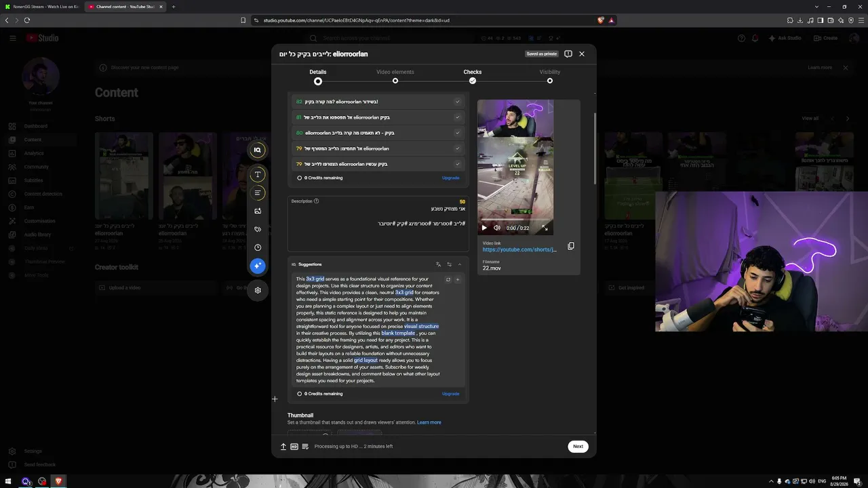Select the title suggestion scored 81
This screenshot has height=488, width=868.
click(x=378, y=117)
